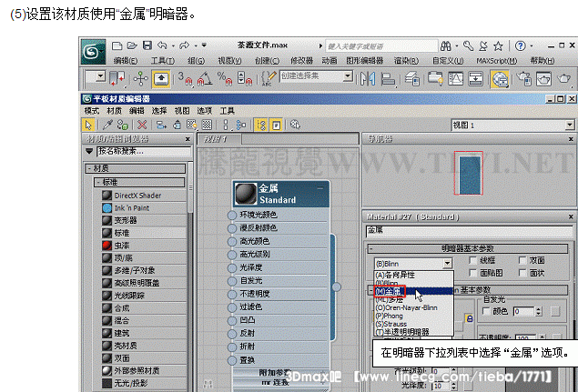
Task: Enable the 自发光 颜色 checkbox
Action: tap(487, 311)
